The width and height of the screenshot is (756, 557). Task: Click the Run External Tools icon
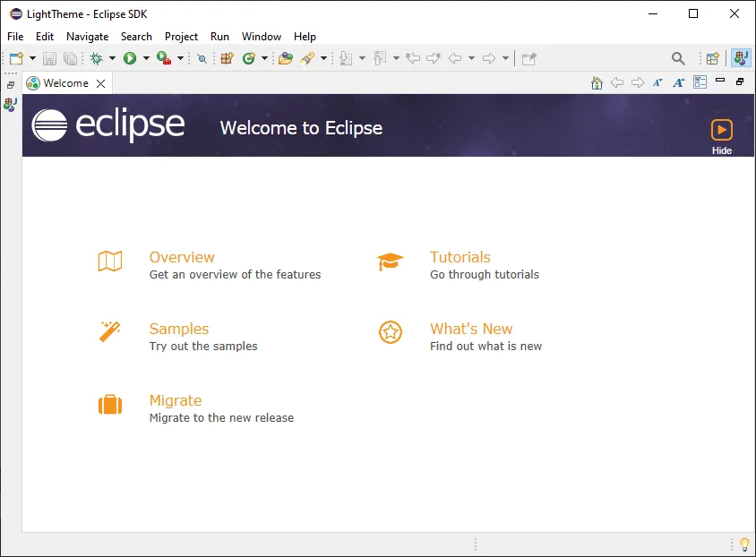[x=164, y=58]
